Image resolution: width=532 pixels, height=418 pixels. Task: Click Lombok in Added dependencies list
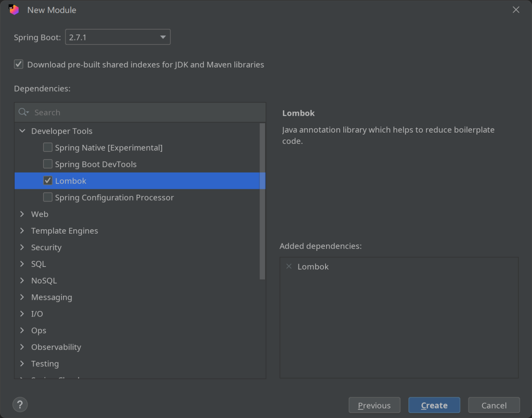313,267
